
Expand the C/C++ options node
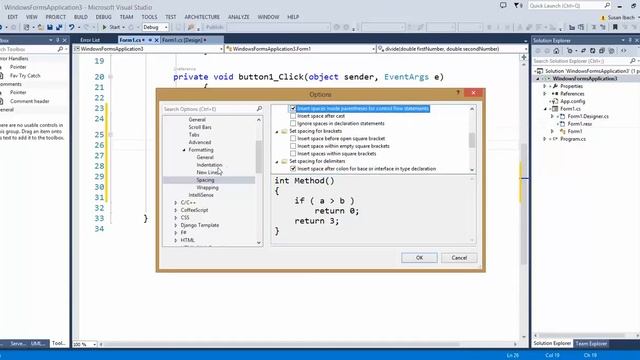(176, 202)
